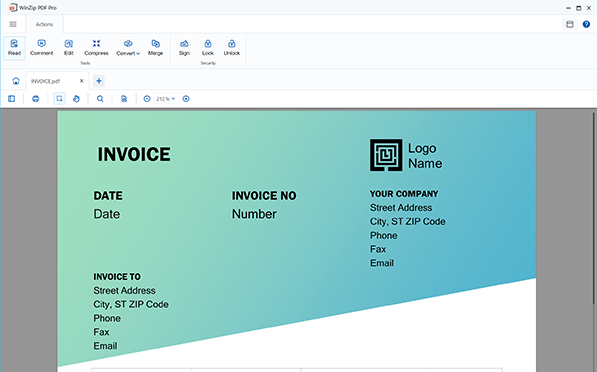Click the 'INVOICE TO' heading
The image size is (597, 372).
coord(117,277)
